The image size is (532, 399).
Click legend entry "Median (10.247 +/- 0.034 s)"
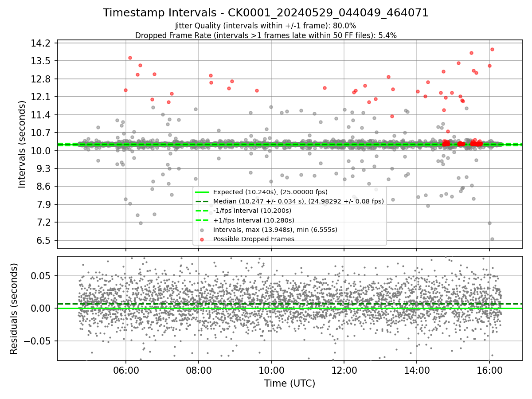[298, 201]
